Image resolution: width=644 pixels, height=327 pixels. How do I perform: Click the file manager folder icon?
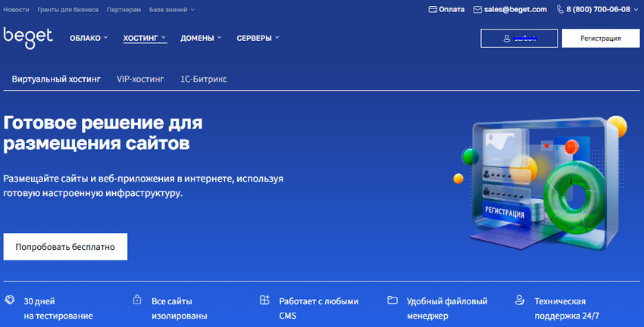coord(392,300)
